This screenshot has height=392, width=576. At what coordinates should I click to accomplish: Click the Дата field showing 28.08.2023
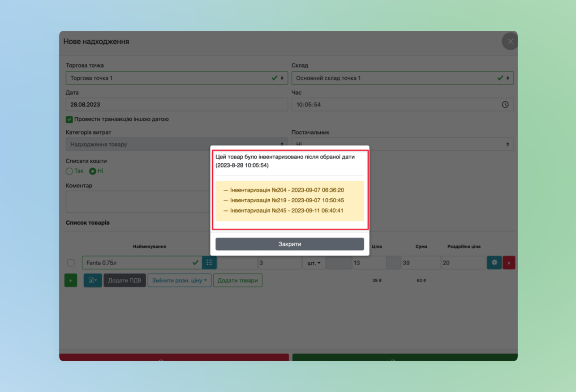[176, 105]
